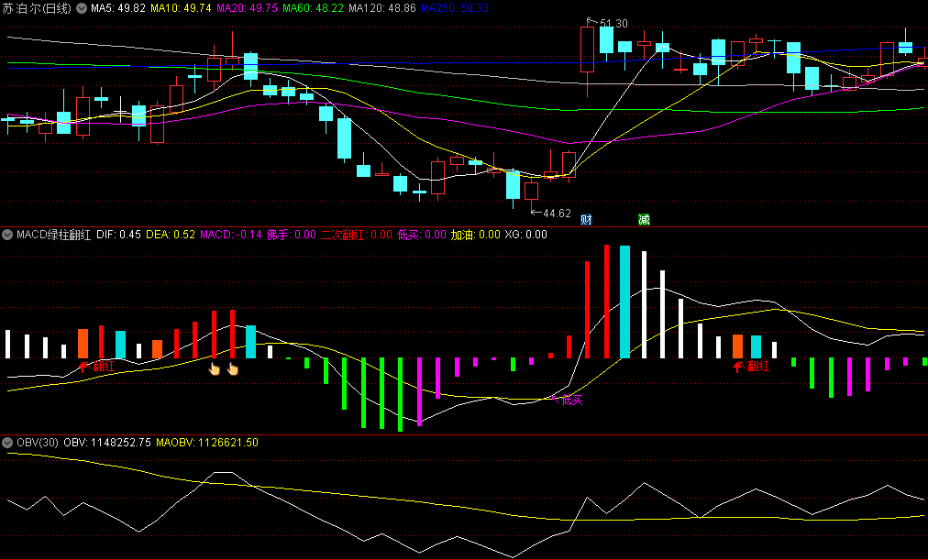Click the DIF: 0.45 value
The height and width of the screenshot is (560, 928).
(118, 235)
